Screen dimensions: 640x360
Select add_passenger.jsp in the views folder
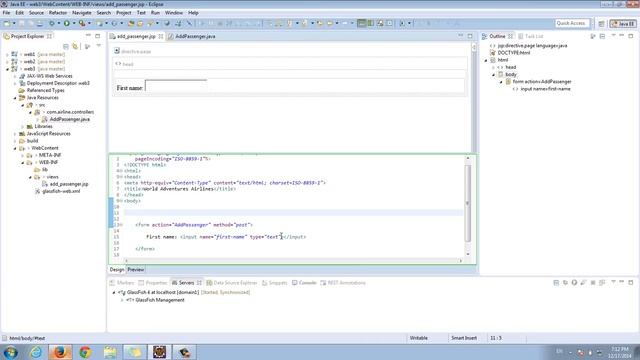coord(69,184)
